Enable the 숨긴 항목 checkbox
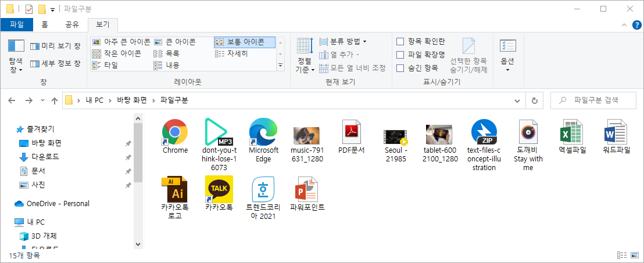 [x=400, y=68]
